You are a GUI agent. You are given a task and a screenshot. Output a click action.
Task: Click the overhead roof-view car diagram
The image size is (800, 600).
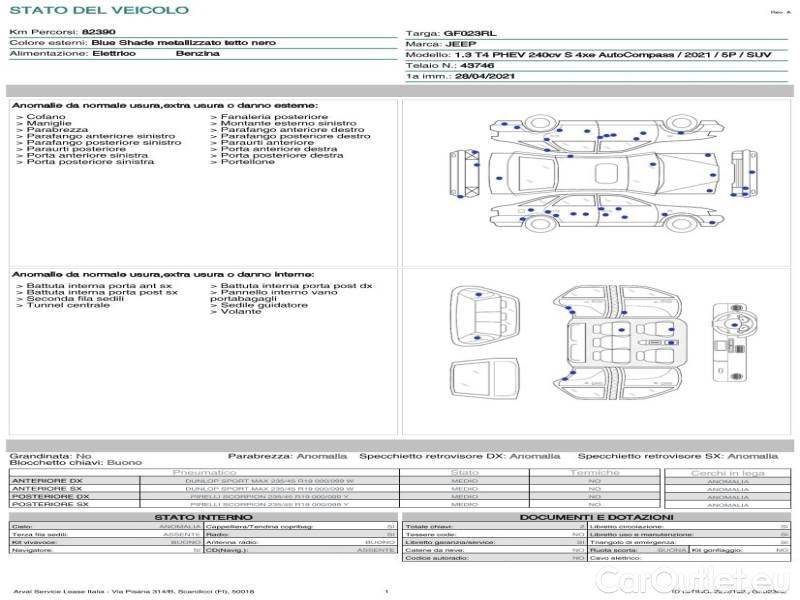[604, 173]
